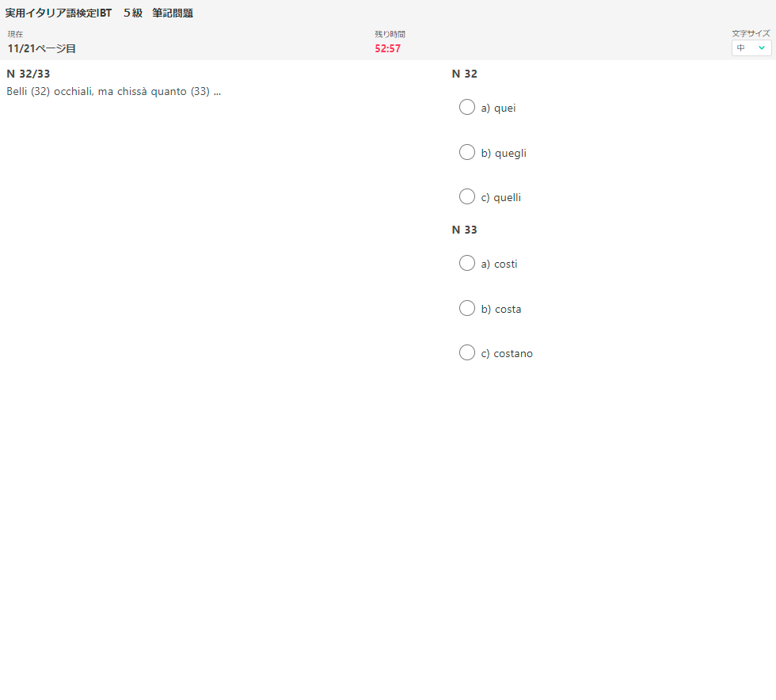Select answer b) quegli for N 32
This screenshot has width=776, height=700.
466,152
